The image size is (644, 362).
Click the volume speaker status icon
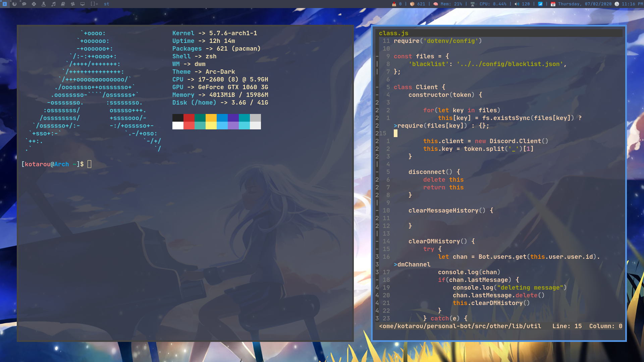pyautogui.click(x=517, y=4)
